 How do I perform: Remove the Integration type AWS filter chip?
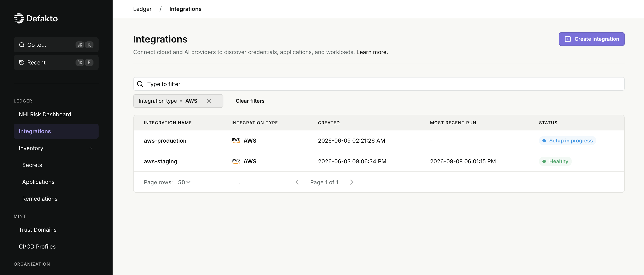[x=209, y=101]
